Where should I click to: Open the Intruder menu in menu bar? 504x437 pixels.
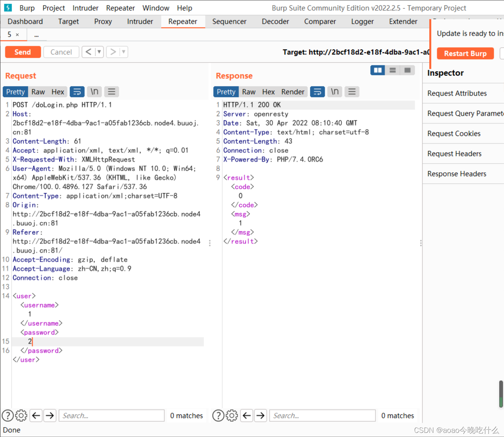[x=85, y=8]
